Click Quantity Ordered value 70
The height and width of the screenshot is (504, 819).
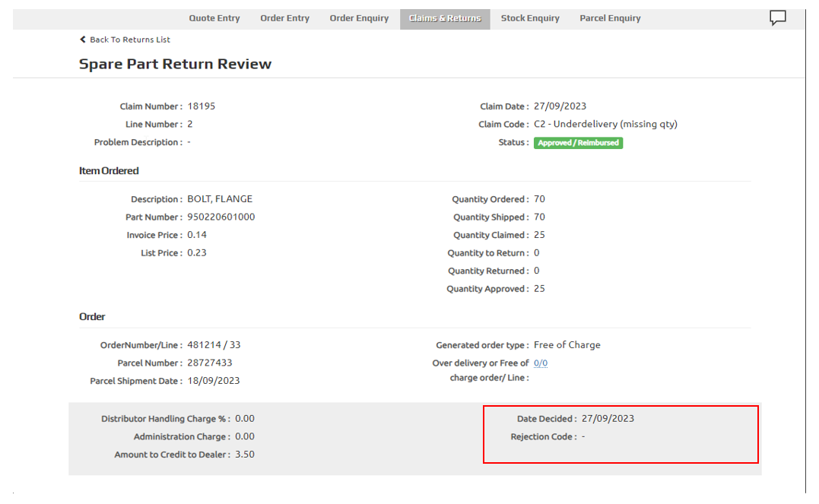tap(540, 199)
